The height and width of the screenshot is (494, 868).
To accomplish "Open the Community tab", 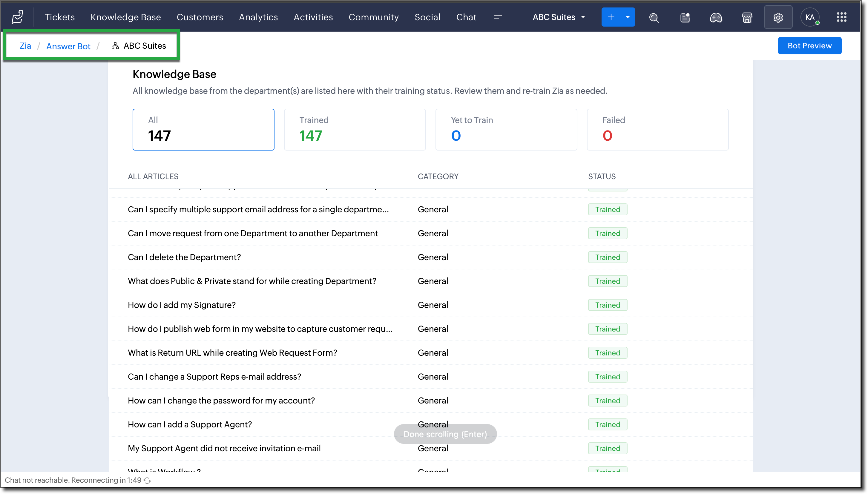I will click(x=373, y=17).
